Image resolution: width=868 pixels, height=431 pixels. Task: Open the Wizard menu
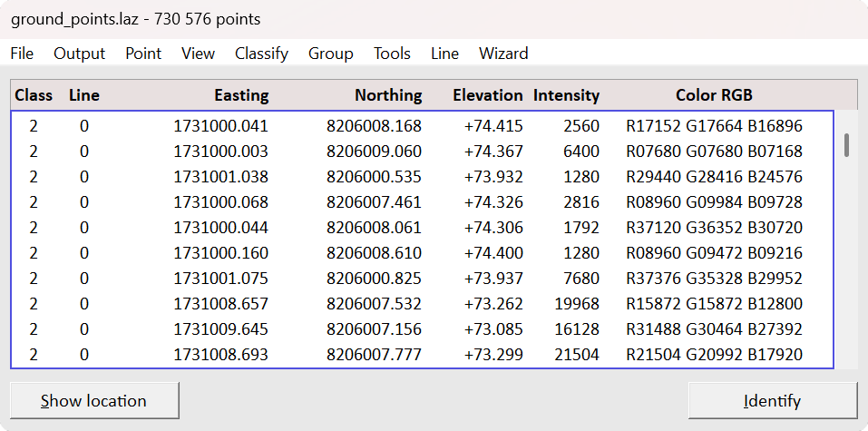point(503,54)
